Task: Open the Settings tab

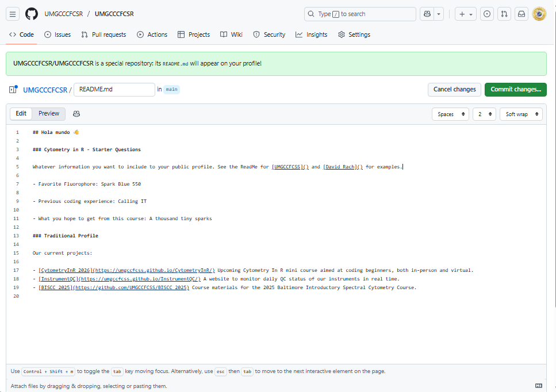Action: coord(354,34)
